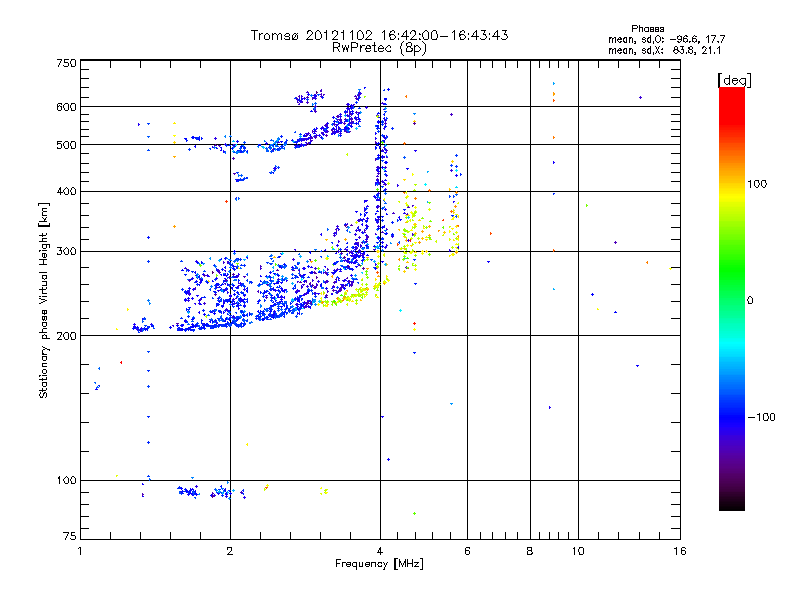Click the y-axis tick label '200'
800x600 pixels.
point(66,336)
